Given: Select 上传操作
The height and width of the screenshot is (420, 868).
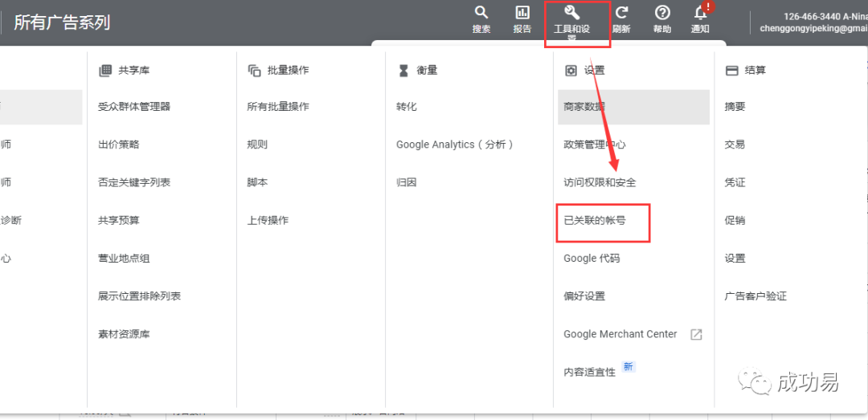Looking at the screenshot, I should coord(268,220).
